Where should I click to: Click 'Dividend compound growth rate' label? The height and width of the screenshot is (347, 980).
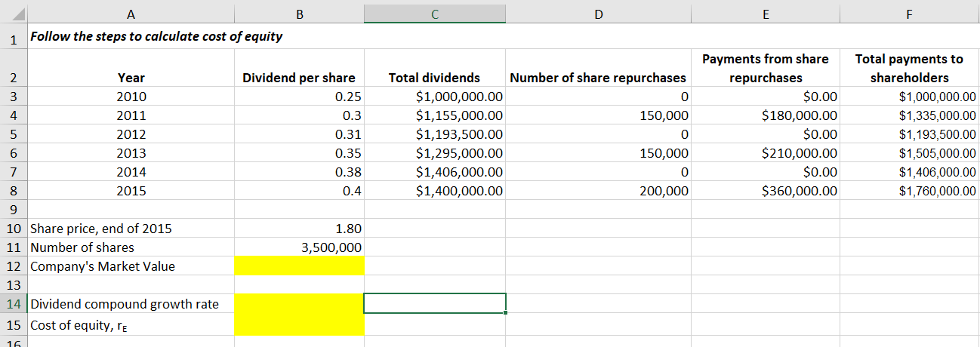(x=125, y=304)
